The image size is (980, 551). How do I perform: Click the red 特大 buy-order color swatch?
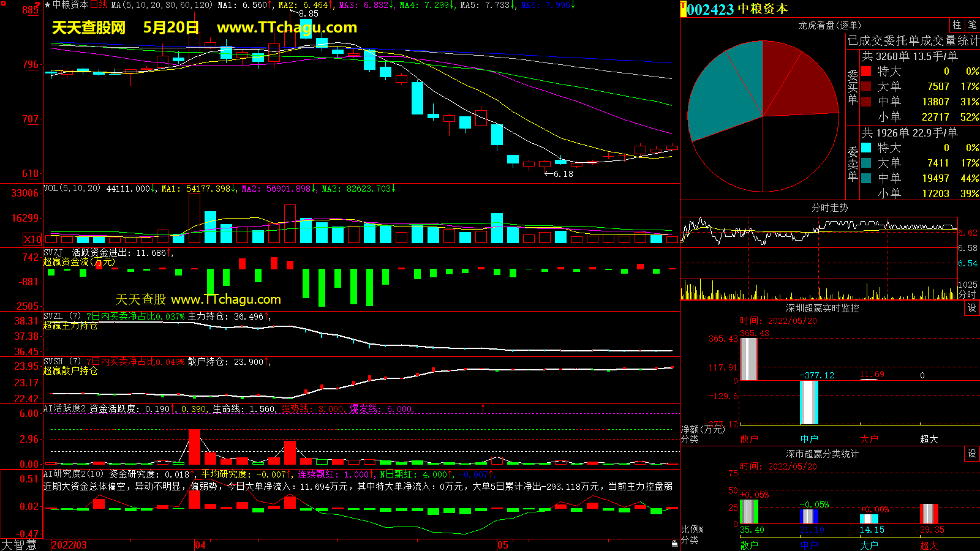coord(866,71)
